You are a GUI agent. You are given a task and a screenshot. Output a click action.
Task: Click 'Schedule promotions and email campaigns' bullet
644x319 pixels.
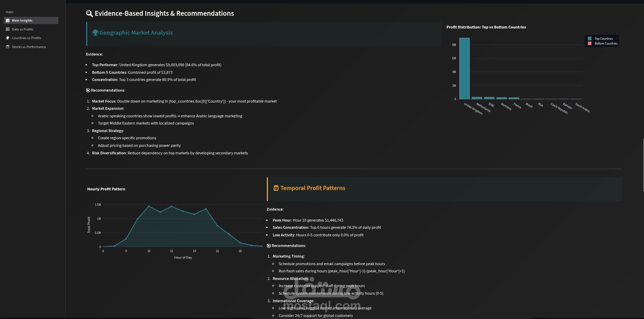point(332,264)
